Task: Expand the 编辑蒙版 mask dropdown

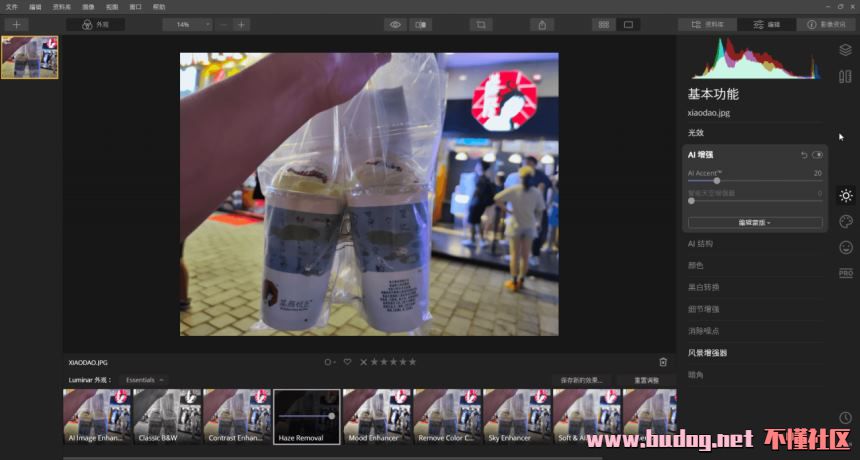Action: [x=755, y=222]
